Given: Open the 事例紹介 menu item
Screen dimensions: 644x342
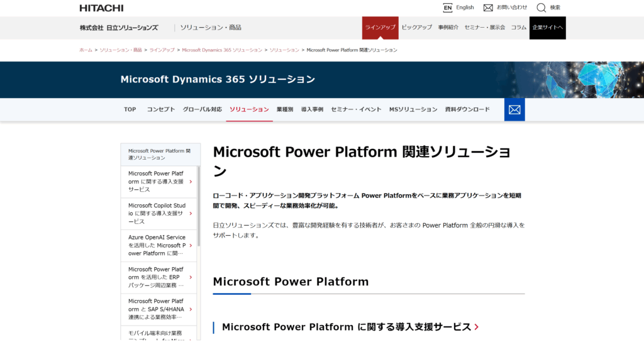Looking at the screenshot, I should coord(448,28).
